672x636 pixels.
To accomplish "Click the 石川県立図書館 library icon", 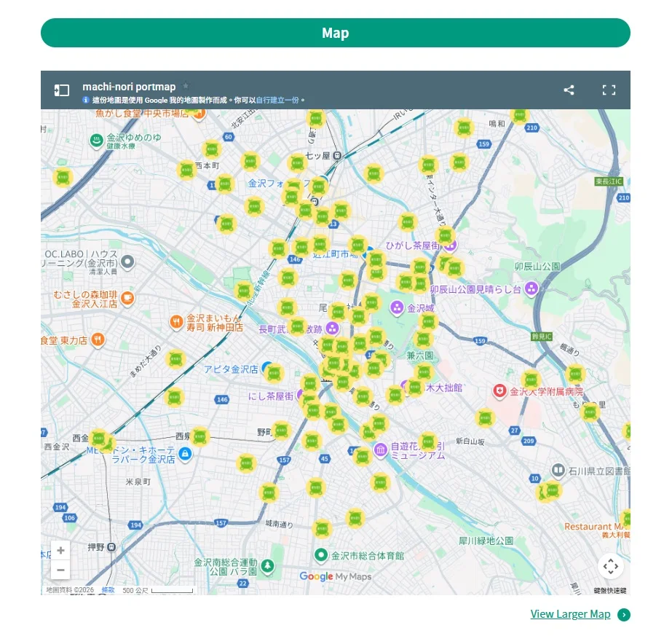I will 558,471.
